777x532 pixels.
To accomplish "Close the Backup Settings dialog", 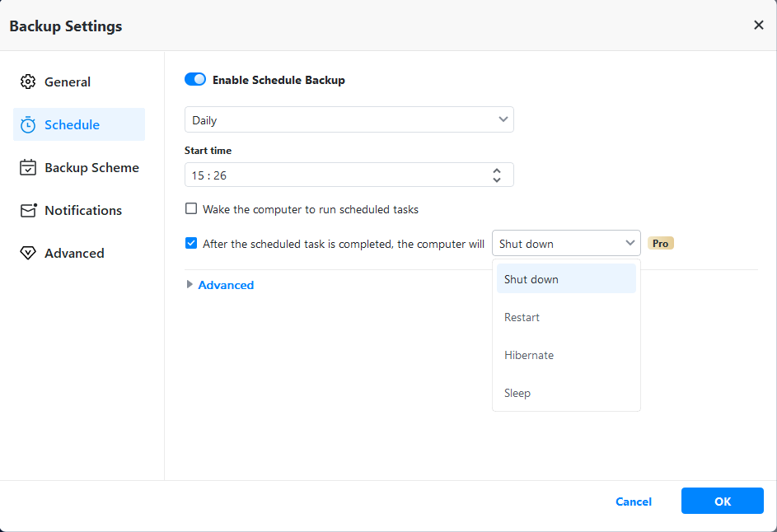I will coord(758,26).
